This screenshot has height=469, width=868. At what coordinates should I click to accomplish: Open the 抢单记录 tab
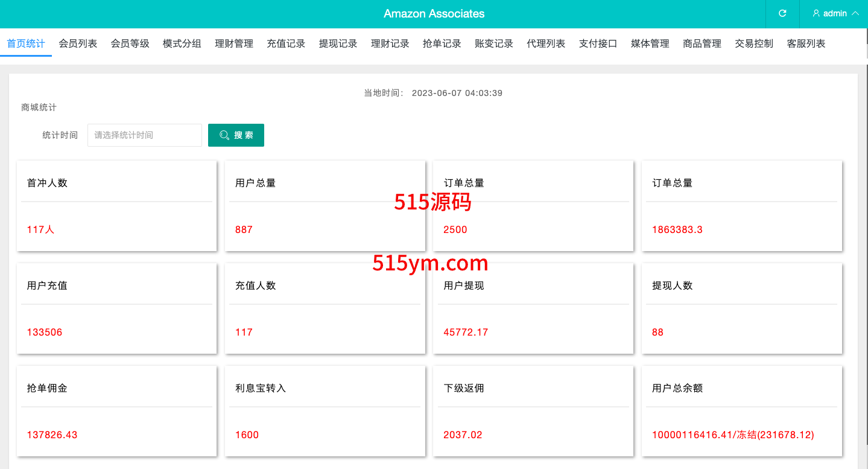click(442, 43)
